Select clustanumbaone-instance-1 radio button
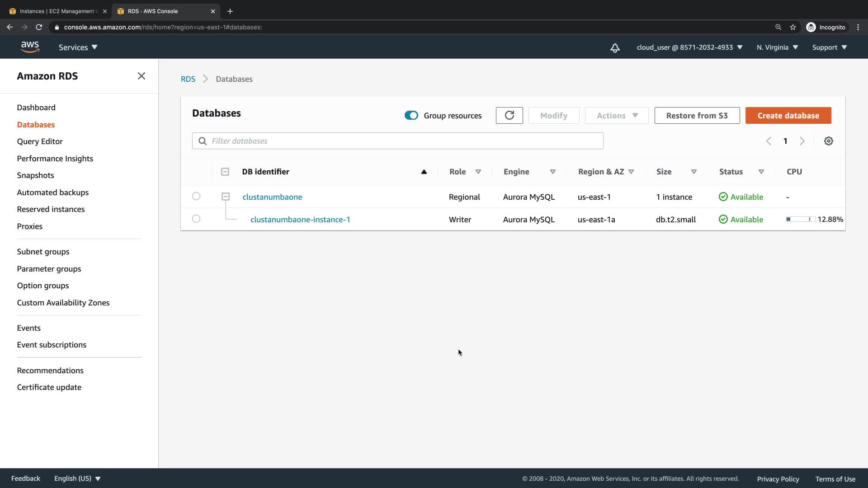868x488 pixels. [196, 219]
